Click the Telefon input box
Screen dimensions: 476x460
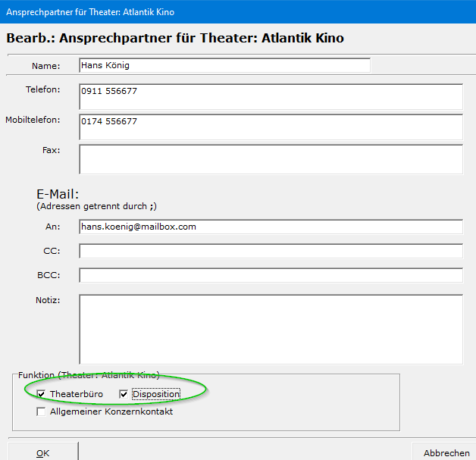point(271,96)
